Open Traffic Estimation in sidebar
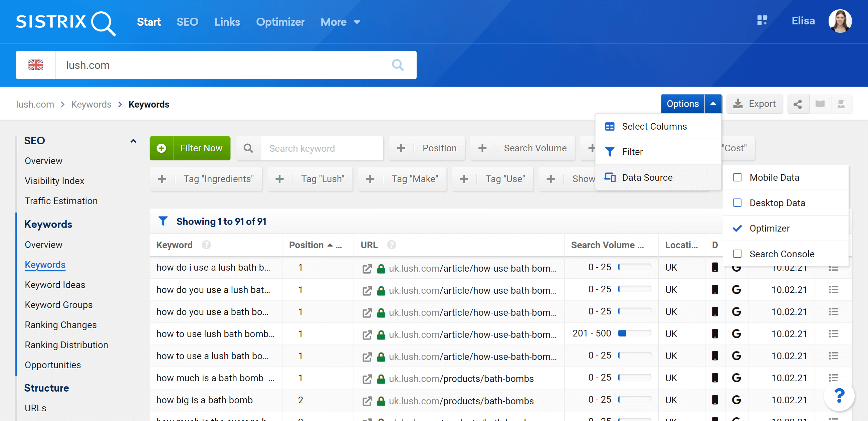 coord(61,201)
